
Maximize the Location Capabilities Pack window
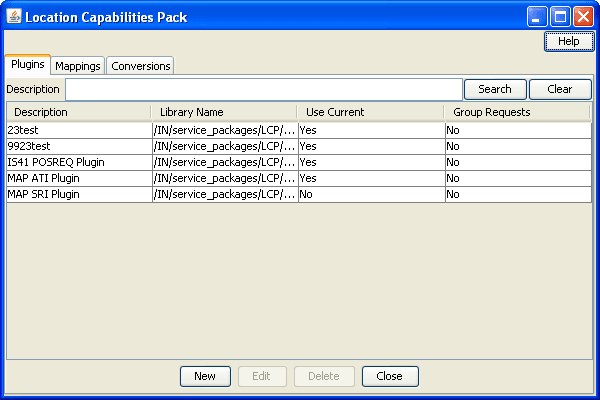560,17
